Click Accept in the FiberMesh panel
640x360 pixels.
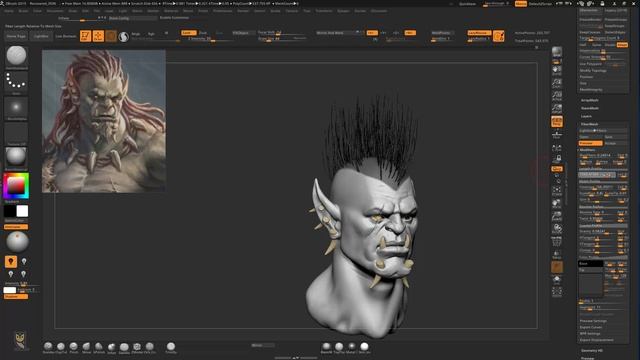[615, 143]
